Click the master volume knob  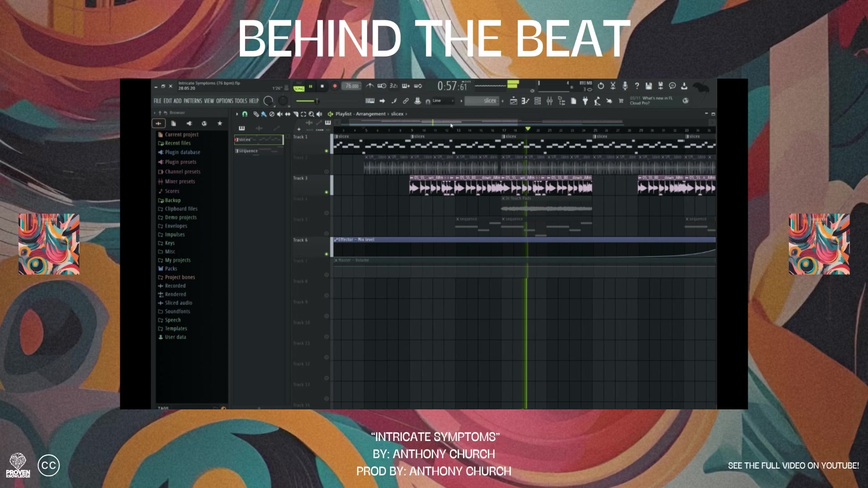[x=269, y=101]
